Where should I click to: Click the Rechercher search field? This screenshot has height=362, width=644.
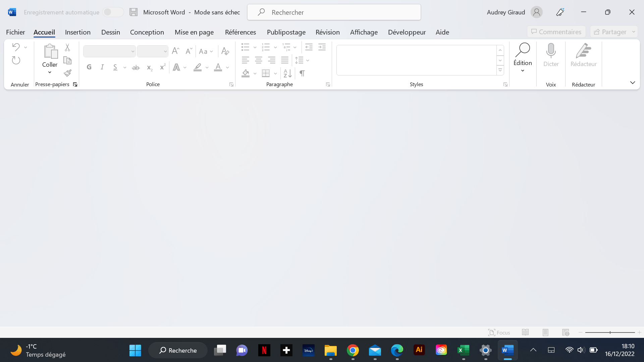[334, 12]
